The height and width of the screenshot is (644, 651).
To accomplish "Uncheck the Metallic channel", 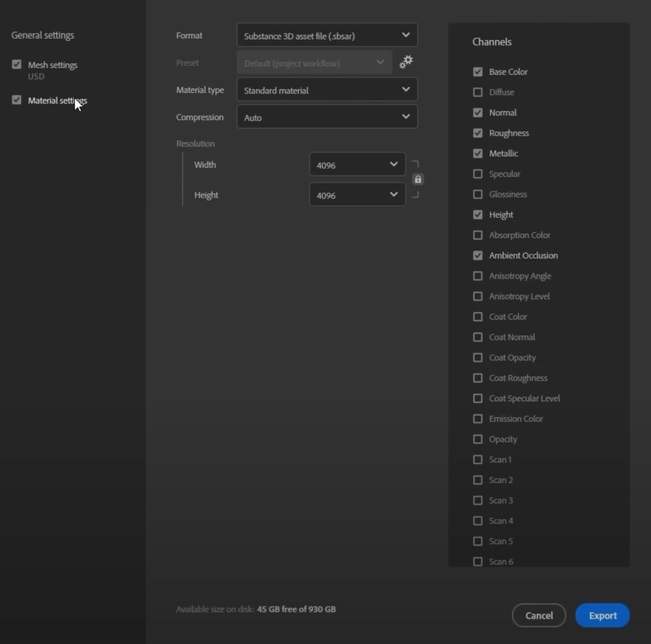I will click(478, 153).
